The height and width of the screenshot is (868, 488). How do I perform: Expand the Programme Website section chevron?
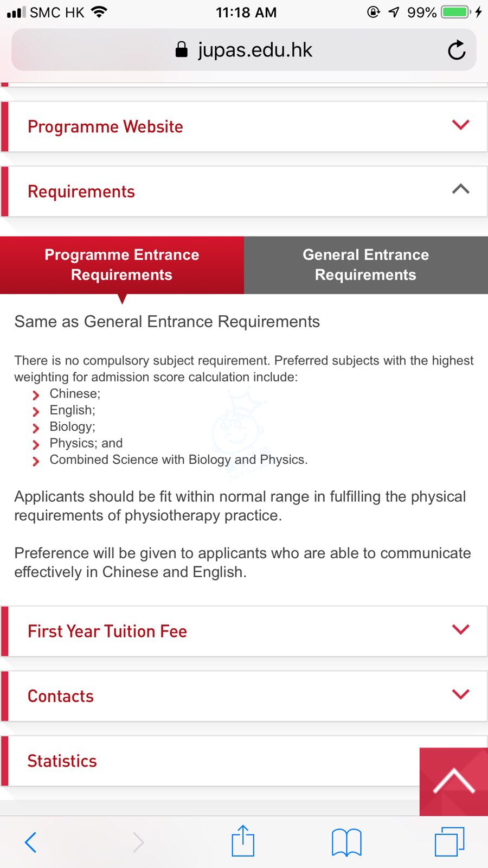click(460, 125)
